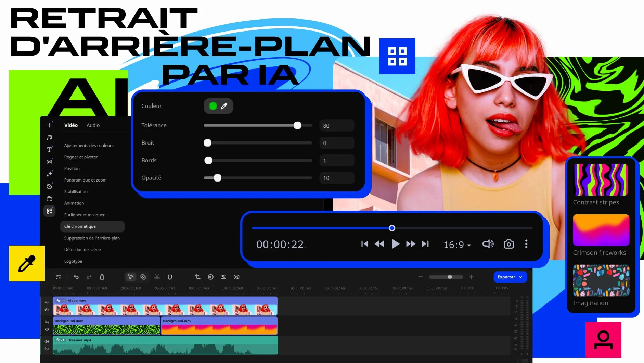Open the transitions bowtie icon in sidebar
Viewport: 644px width, 363px height.
[x=49, y=162]
